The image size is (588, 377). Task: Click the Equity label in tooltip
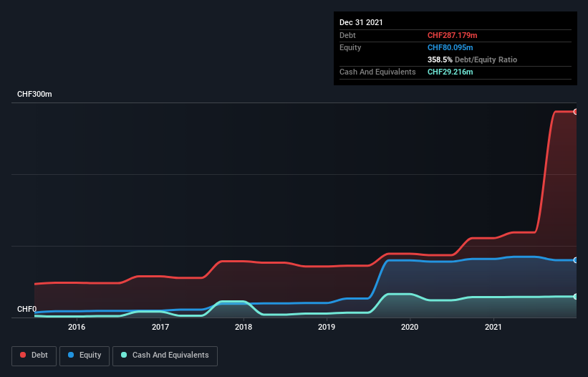(350, 47)
